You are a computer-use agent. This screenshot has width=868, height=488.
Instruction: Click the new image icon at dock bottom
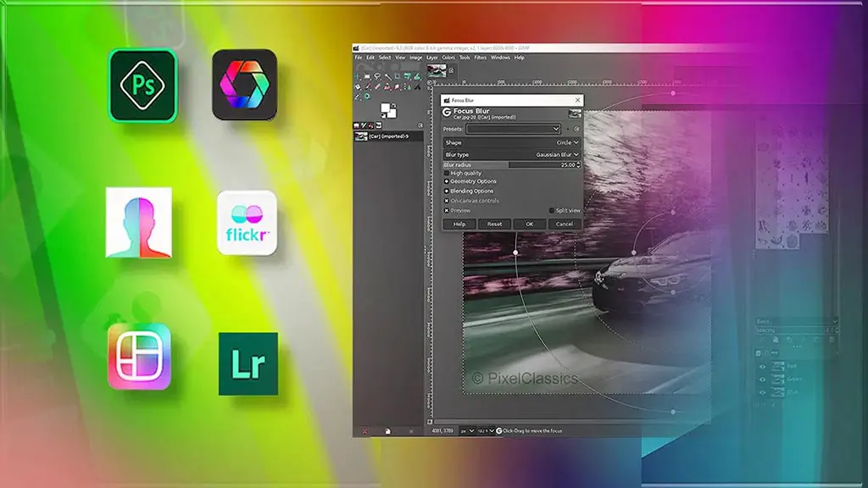[x=387, y=431]
